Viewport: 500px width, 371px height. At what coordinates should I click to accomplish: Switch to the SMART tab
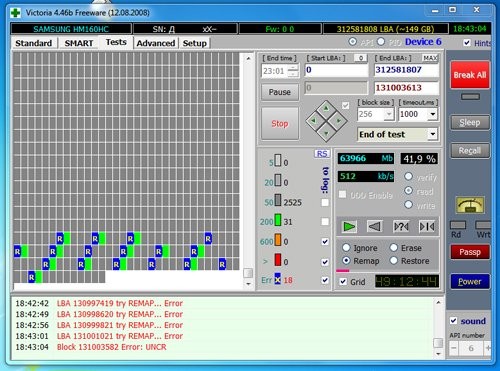(79, 43)
